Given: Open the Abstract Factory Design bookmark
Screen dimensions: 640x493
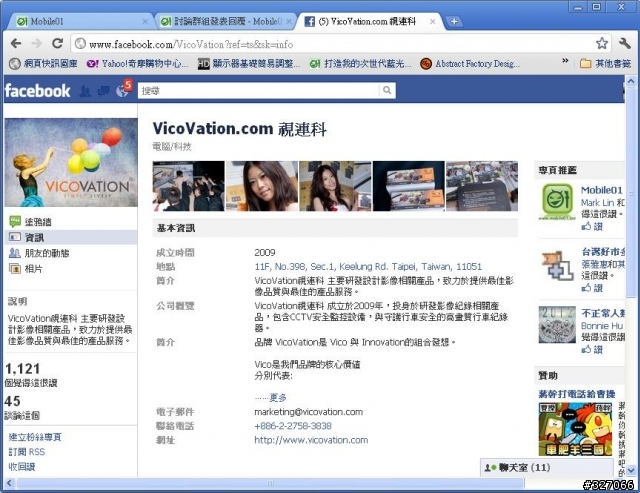Looking at the screenshot, I should [470, 64].
